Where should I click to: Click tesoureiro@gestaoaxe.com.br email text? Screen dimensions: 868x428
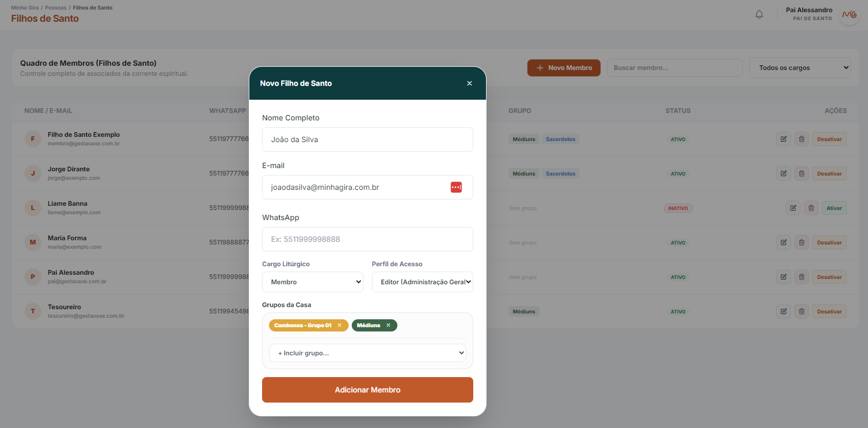(x=86, y=316)
